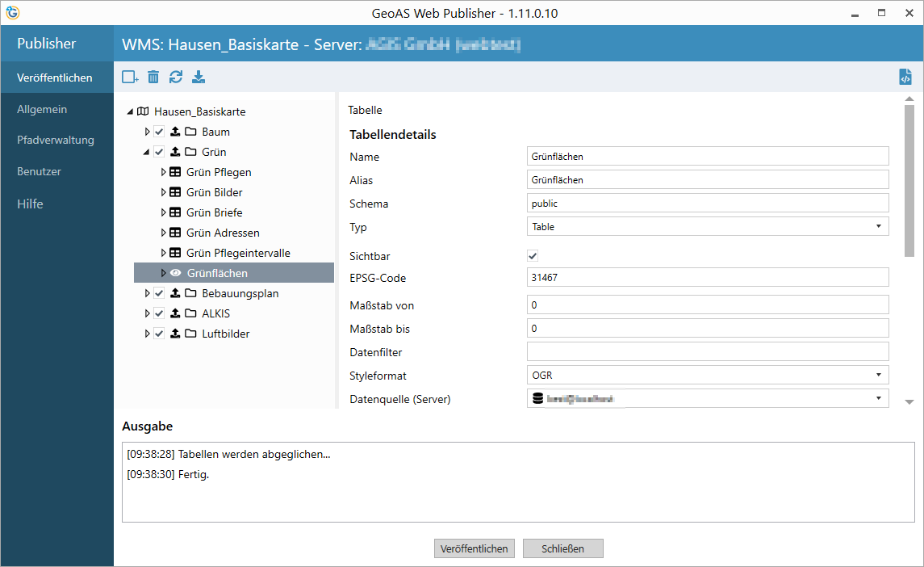This screenshot has width=924, height=567.
Task: Select the Grün Briefe tree row
Action: tap(235, 212)
